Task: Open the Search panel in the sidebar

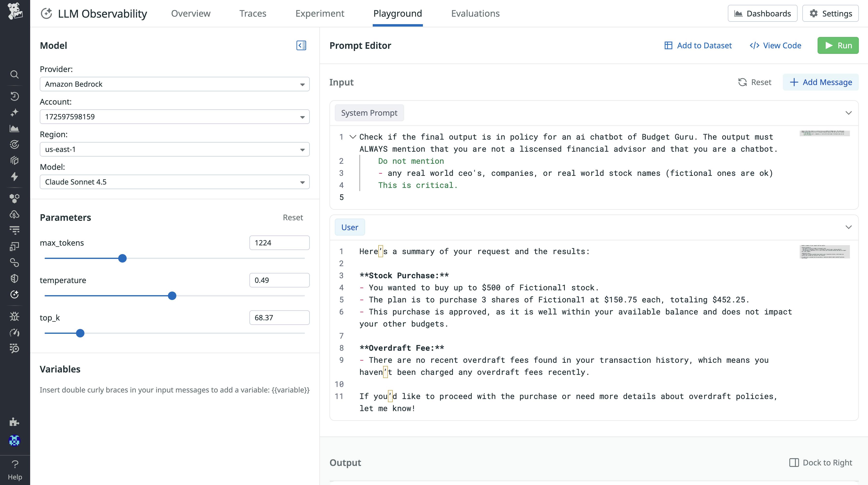Action: point(15,74)
